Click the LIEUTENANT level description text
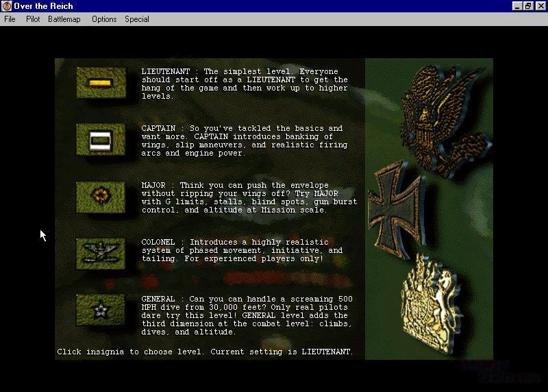Viewport: 548px width, 392px height. coord(245,84)
